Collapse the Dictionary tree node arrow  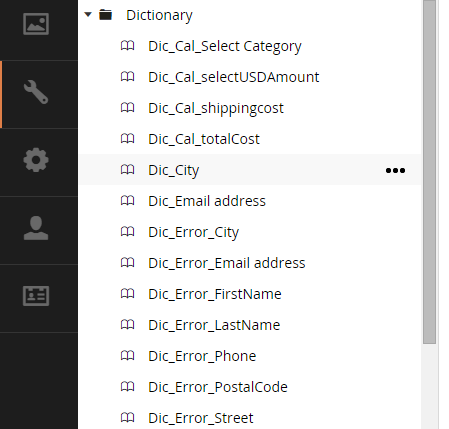[88, 15]
